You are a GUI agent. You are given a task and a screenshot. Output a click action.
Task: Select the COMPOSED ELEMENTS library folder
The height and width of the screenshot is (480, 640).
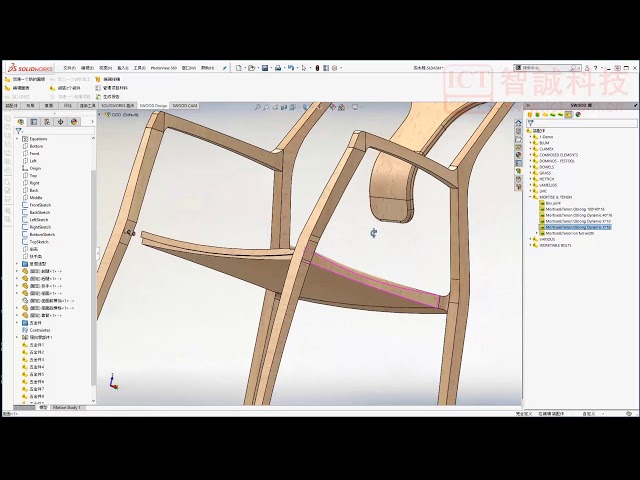point(556,155)
